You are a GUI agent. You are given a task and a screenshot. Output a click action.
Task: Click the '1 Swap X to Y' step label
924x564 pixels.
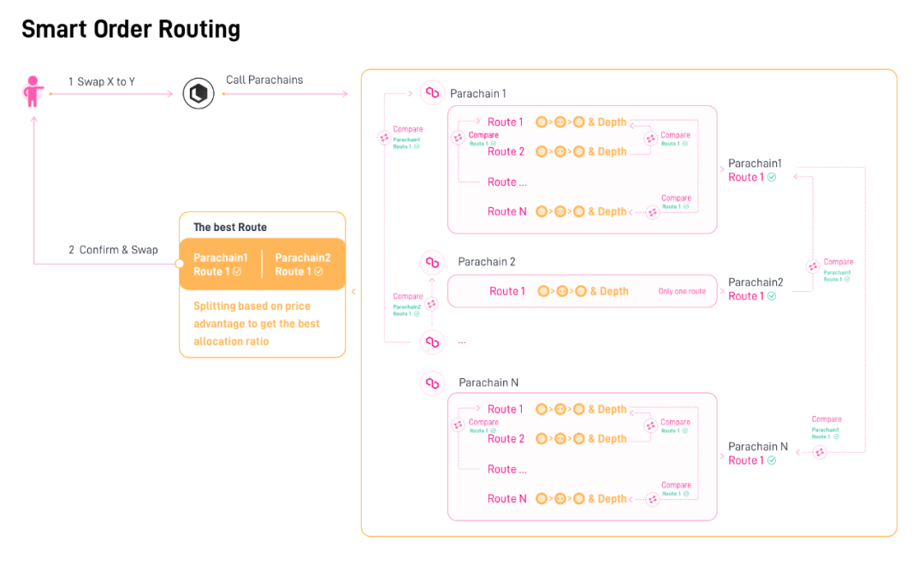pyautogui.click(x=102, y=82)
